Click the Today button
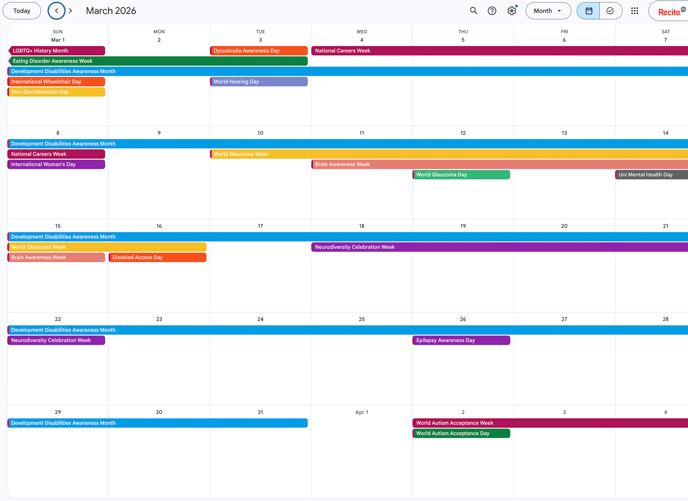The height and width of the screenshot is (501, 688). pos(21,11)
